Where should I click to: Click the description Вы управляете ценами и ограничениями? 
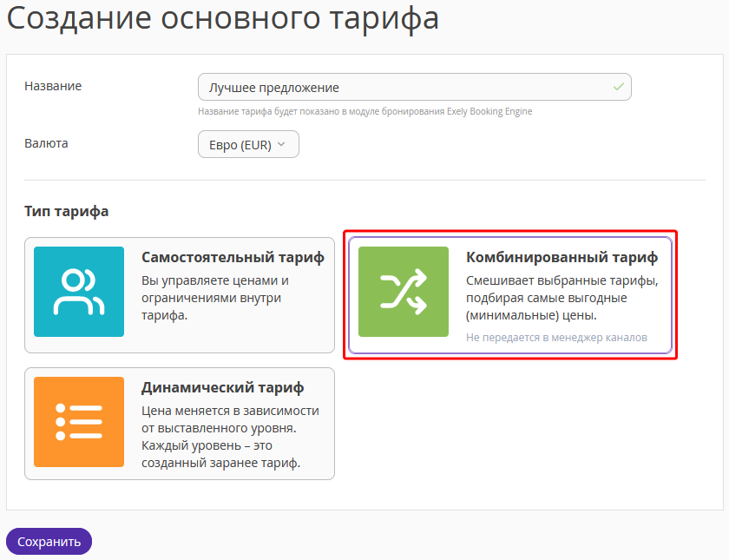pyautogui.click(x=215, y=298)
